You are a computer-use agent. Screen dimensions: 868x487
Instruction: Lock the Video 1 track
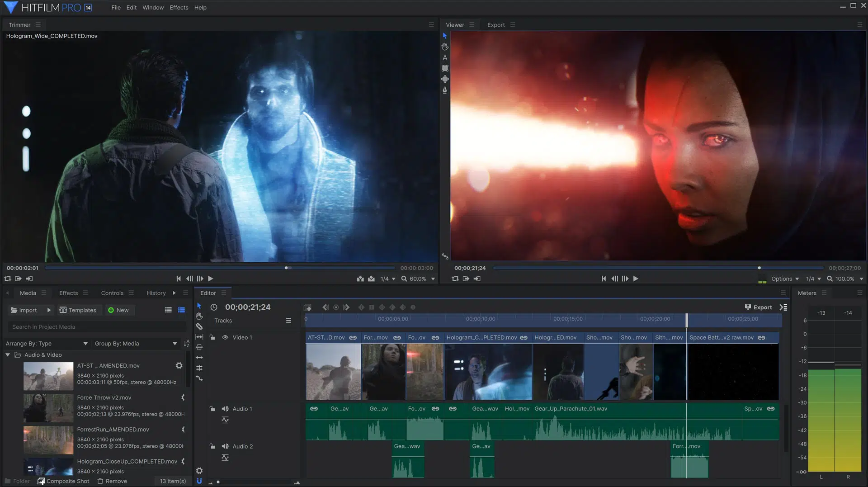click(212, 337)
